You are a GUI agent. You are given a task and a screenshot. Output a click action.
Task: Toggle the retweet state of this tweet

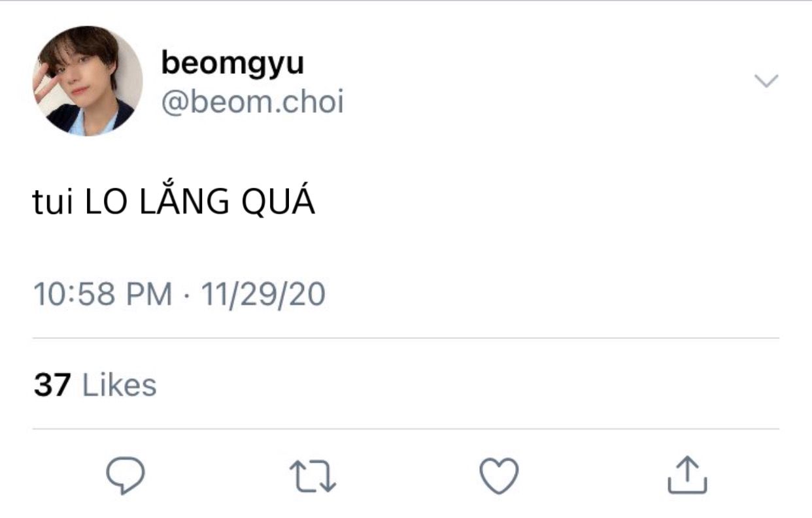pyautogui.click(x=313, y=476)
